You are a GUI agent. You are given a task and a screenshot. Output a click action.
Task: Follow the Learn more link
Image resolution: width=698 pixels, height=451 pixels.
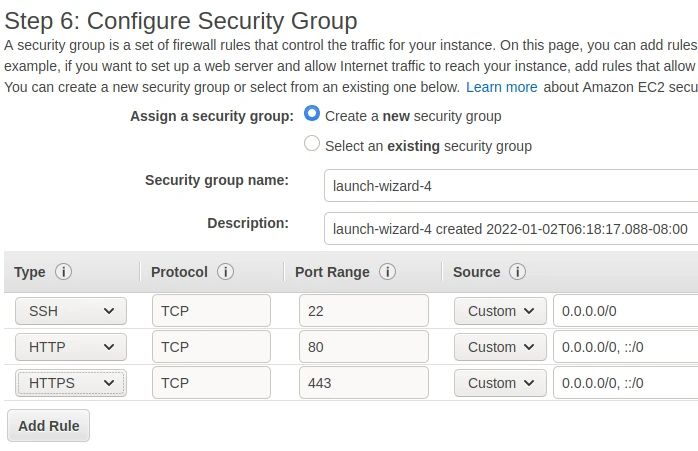[x=501, y=87]
